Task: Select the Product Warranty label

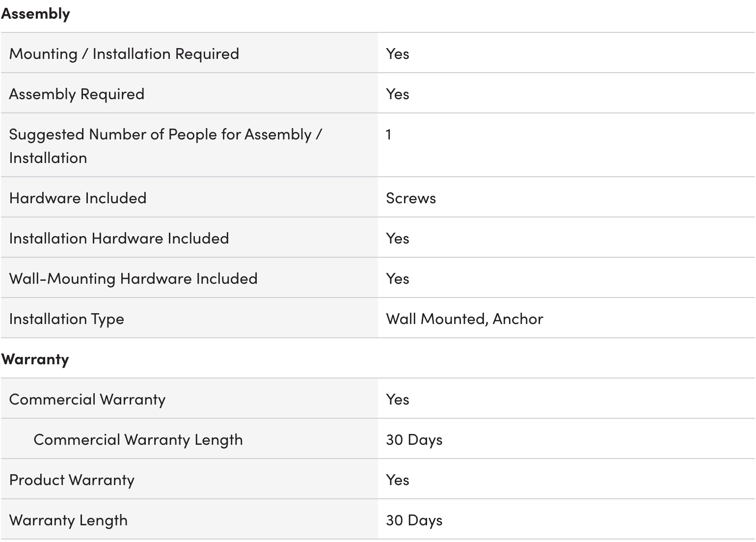Action: (72, 480)
